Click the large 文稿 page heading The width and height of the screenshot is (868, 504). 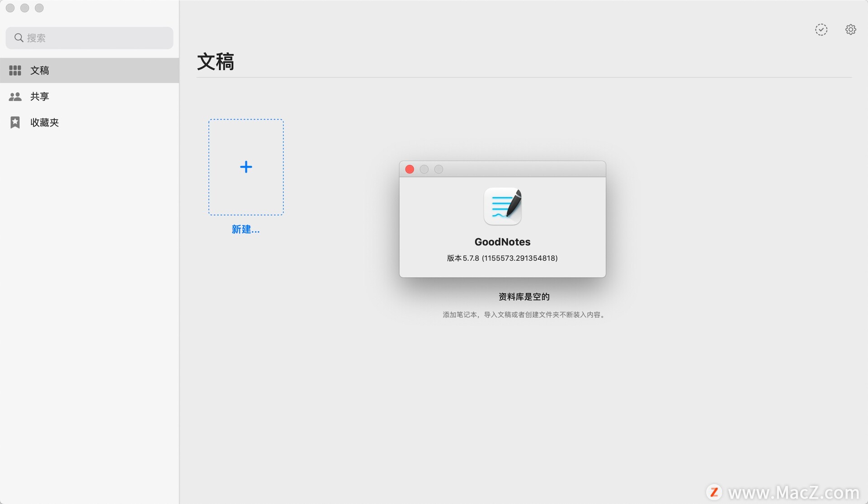(216, 62)
